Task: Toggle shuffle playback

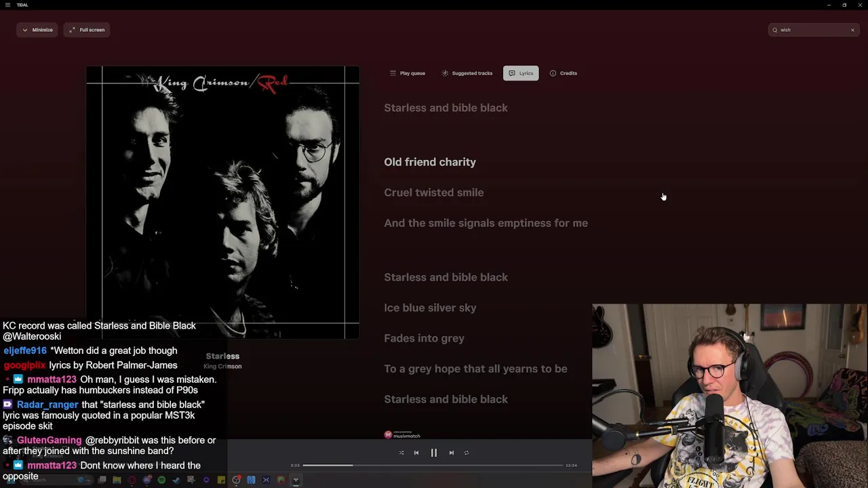Action: click(401, 453)
